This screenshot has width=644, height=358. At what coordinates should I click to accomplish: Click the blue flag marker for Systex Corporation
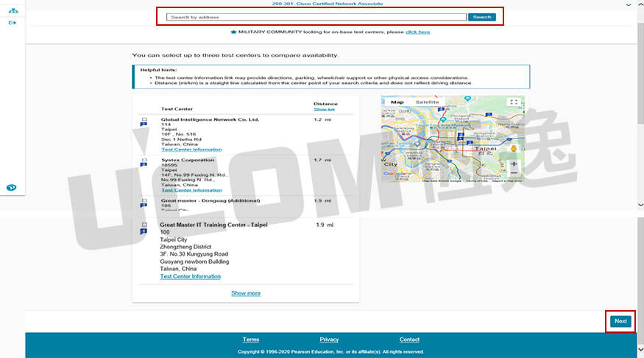tap(144, 165)
